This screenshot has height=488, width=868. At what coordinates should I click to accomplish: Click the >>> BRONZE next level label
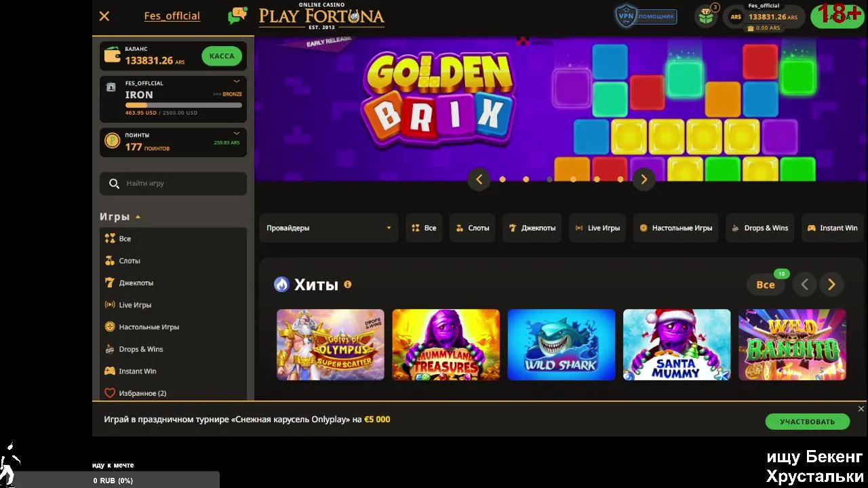click(227, 94)
